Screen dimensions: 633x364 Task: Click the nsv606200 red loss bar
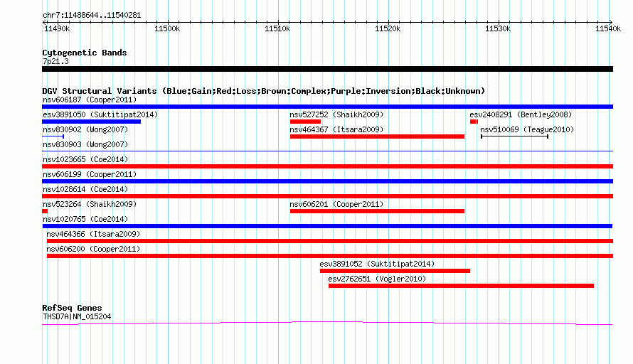click(330, 256)
